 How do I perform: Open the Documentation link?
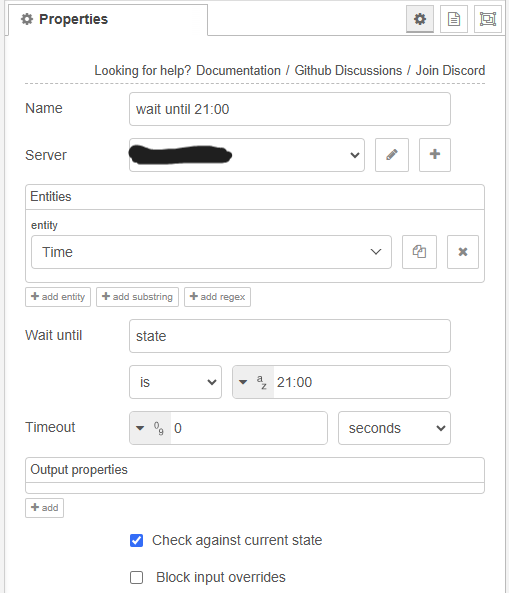tap(238, 71)
